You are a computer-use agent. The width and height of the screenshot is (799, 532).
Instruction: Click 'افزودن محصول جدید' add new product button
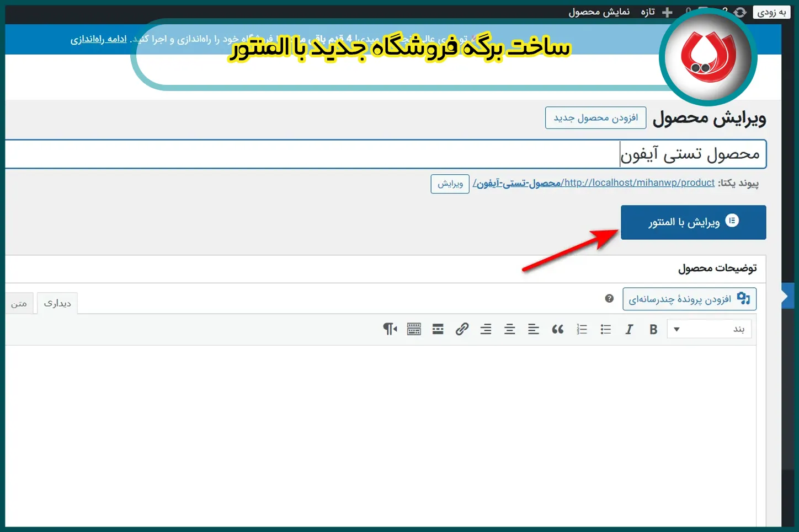(x=595, y=118)
